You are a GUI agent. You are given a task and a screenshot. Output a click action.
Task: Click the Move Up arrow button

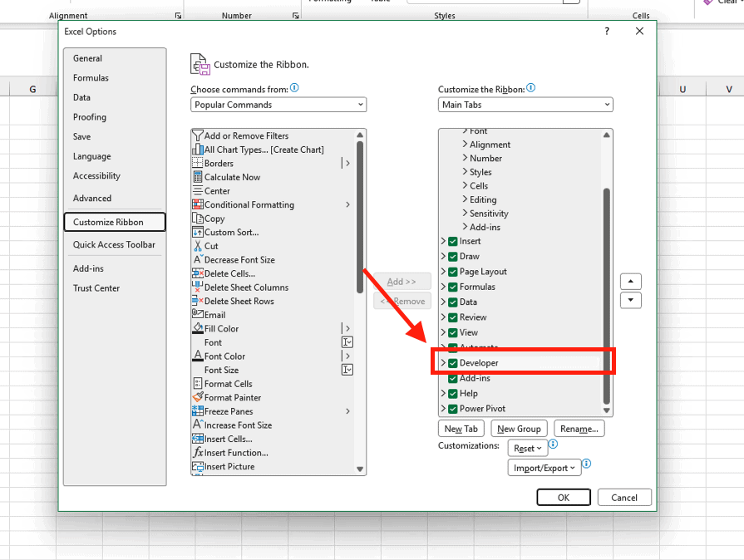coord(631,282)
